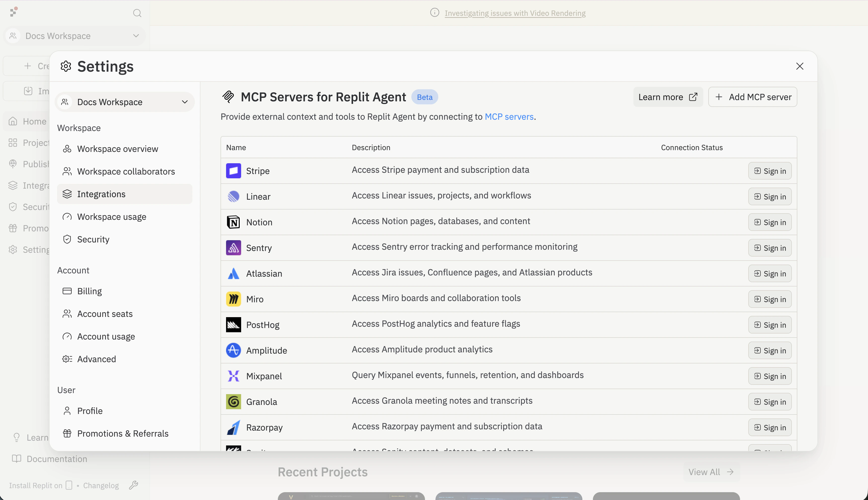This screenshot has width=868, height=500.
Task: Expand Docs Workspace dropdown in Settings sidebar
Action: tap(124, 102)
